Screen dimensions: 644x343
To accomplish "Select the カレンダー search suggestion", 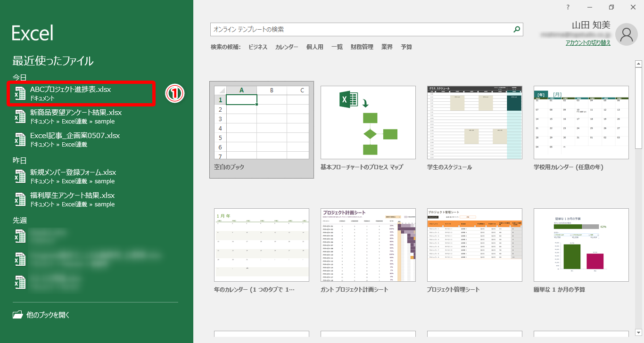I will [x=287, y=47].
